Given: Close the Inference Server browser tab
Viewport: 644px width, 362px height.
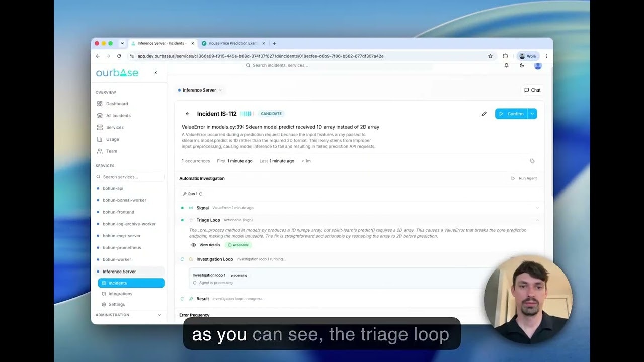Looking at the screenshot, I should (191, 43).
